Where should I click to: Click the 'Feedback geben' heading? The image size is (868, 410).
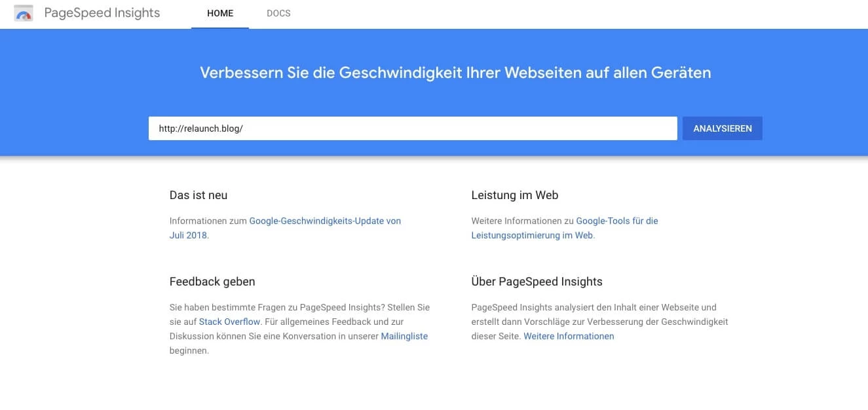pos(212,282)
